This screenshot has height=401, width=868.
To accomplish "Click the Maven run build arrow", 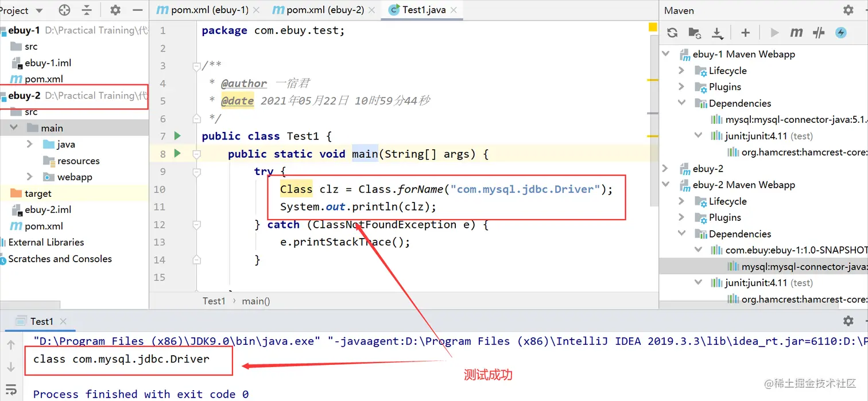I will click(774, 33).
